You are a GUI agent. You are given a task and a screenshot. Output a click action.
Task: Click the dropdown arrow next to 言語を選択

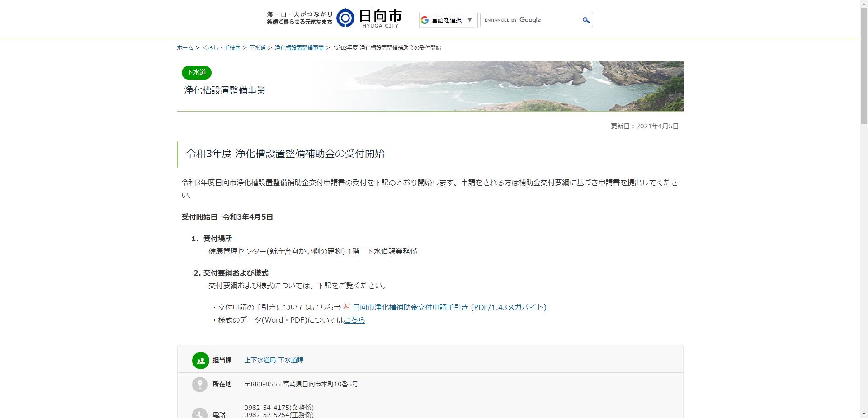pos(469,19)
